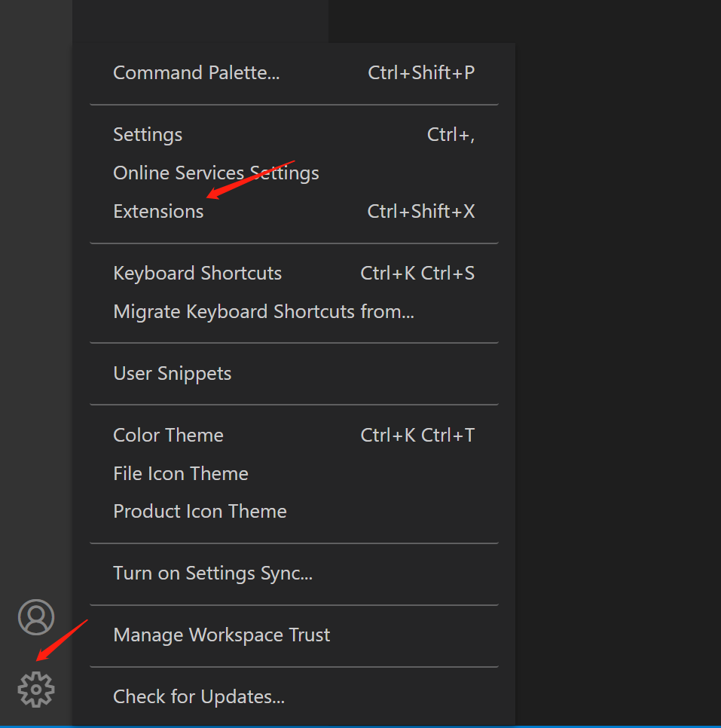
Task: Open User Snippets
Action: 172,374
